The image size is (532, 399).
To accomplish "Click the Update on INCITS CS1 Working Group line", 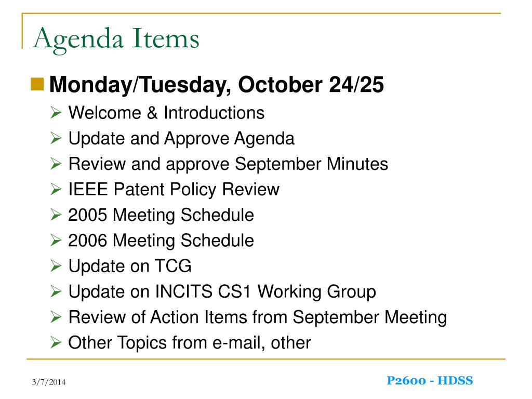I will point(222,292).
